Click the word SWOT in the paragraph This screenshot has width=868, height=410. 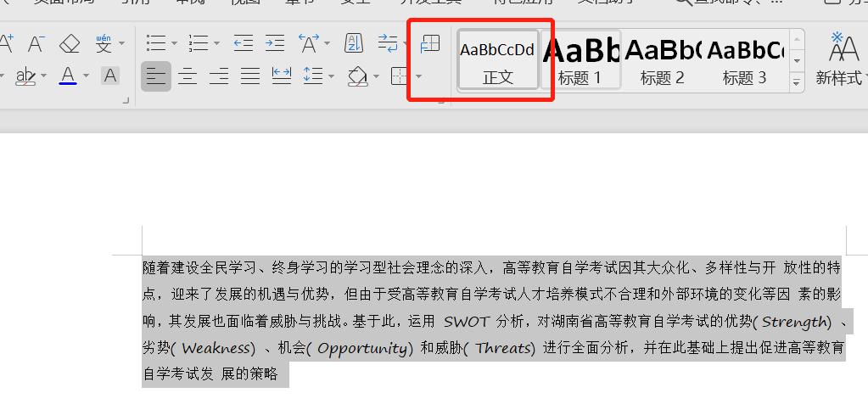(x=467, y=322)
